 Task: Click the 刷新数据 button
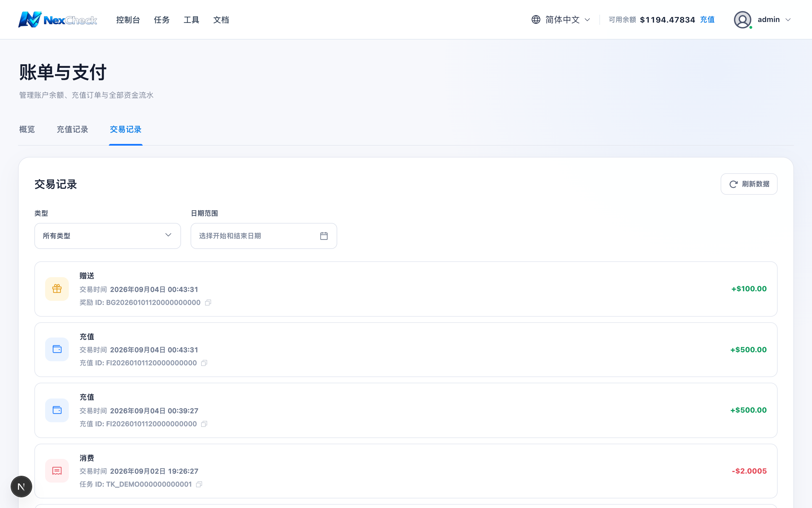[x=749, y=184]
